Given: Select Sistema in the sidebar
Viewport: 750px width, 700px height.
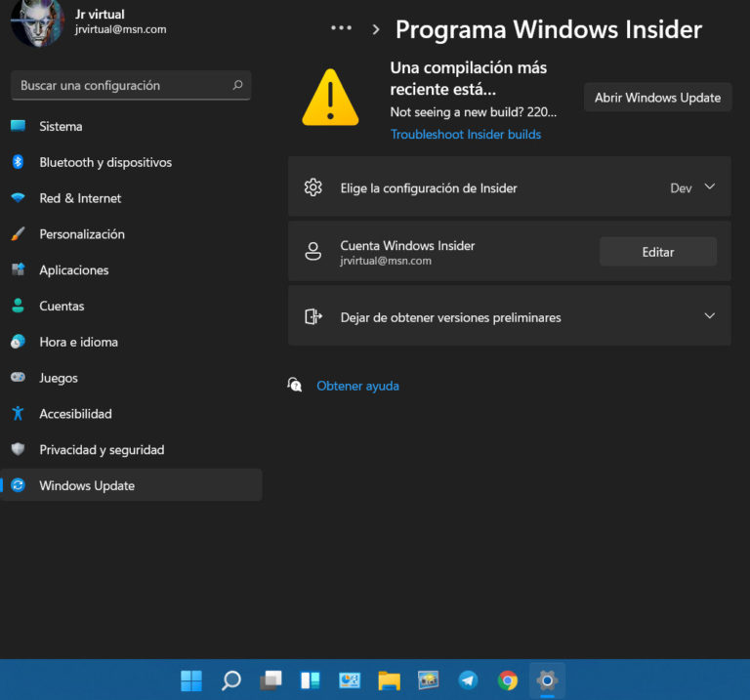Looking at the screenshot, I should click(x=131, y=126).
